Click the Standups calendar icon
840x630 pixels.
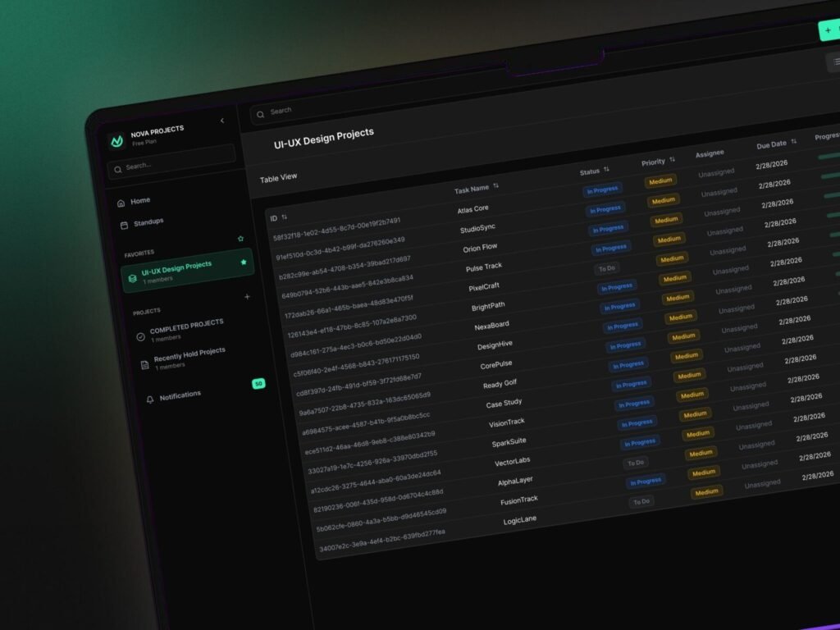coord(125,225)
